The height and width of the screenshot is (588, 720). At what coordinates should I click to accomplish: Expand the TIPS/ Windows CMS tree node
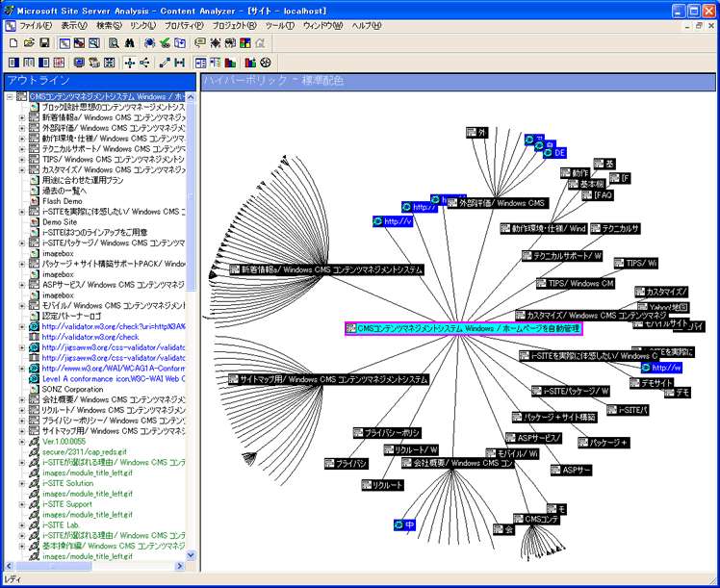[x=21, y=160]
